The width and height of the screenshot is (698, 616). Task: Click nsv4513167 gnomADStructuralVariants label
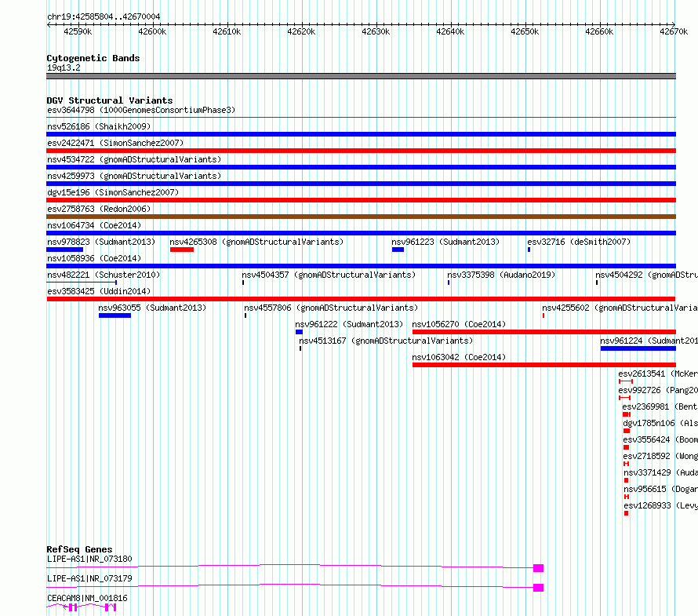coord(386,341)
